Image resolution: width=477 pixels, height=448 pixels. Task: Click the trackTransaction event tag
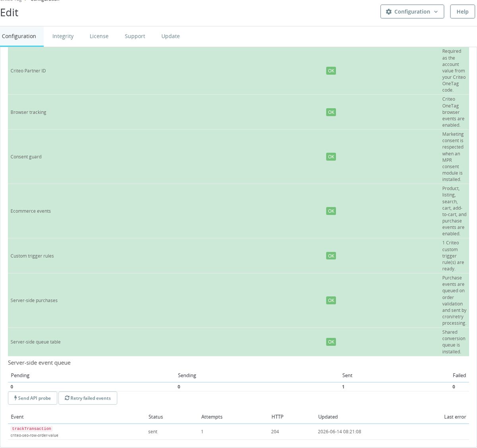click(x=31, y=429)
